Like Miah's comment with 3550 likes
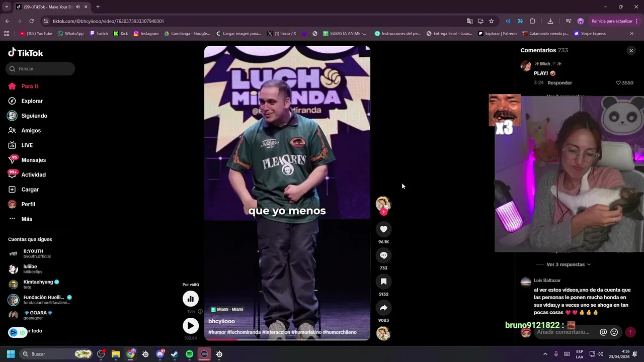Image resolution: width=644 pixels, height=362 pixels. [619, 83]
